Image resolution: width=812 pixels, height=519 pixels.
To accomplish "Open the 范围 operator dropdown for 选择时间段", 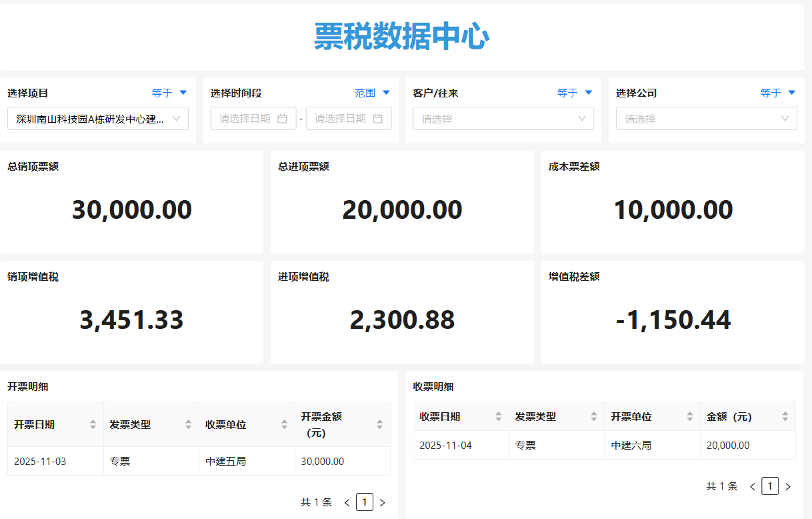I will (373, 93).
